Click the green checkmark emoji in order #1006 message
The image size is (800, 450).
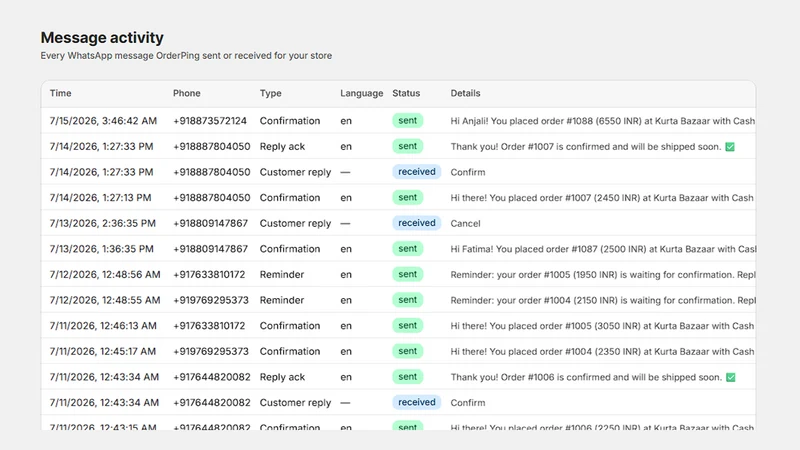pyautogui.click(x=731, y=378)
